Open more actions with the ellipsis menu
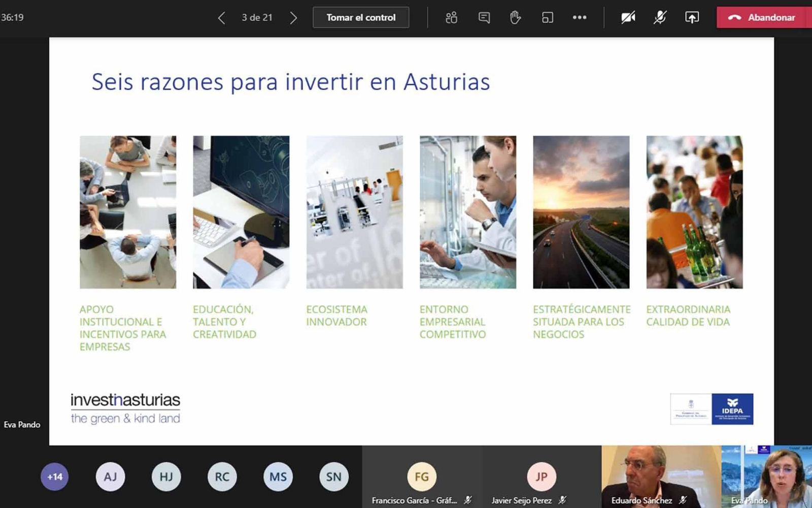This screenshot has width=812, height=508. click(x=580, y=17)
